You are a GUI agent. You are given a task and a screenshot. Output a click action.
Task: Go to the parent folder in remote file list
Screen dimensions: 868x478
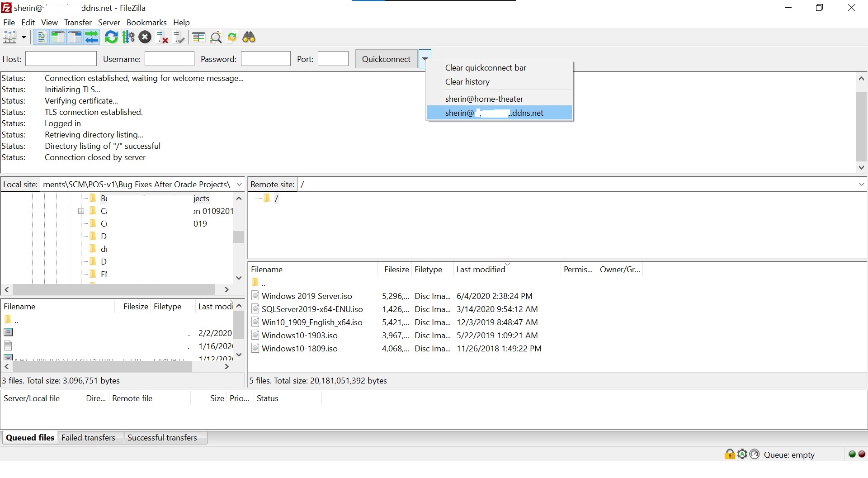(x=259, y=283)
